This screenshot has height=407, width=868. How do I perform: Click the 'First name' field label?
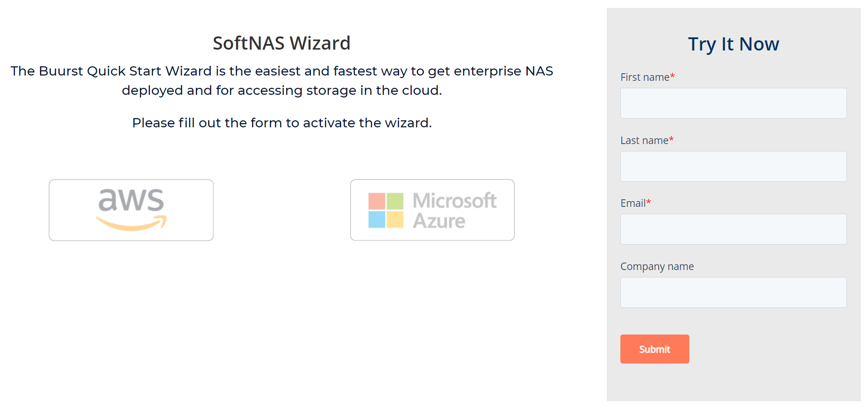coord(645,77)
